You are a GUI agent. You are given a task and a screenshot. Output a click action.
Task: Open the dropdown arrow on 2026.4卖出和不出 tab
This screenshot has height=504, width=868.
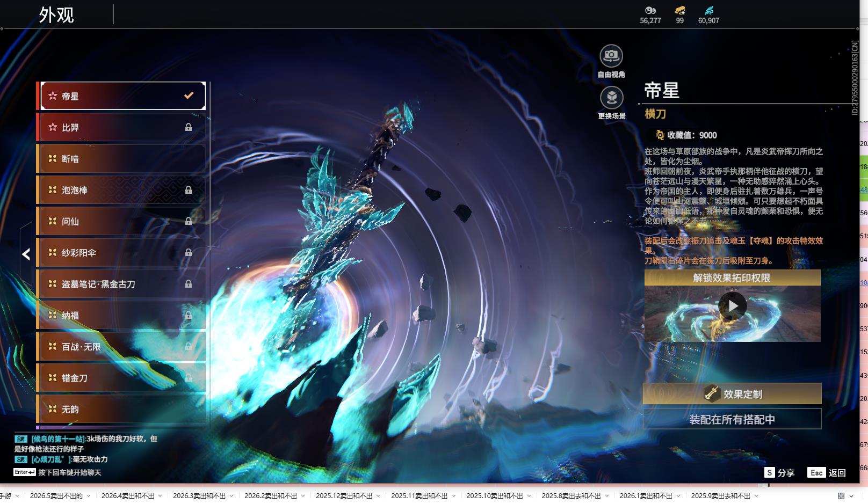coord(160,496)
